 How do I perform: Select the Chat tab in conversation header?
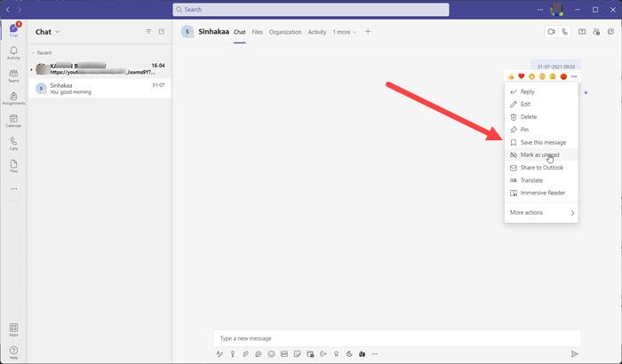click(x=240, y=32)
